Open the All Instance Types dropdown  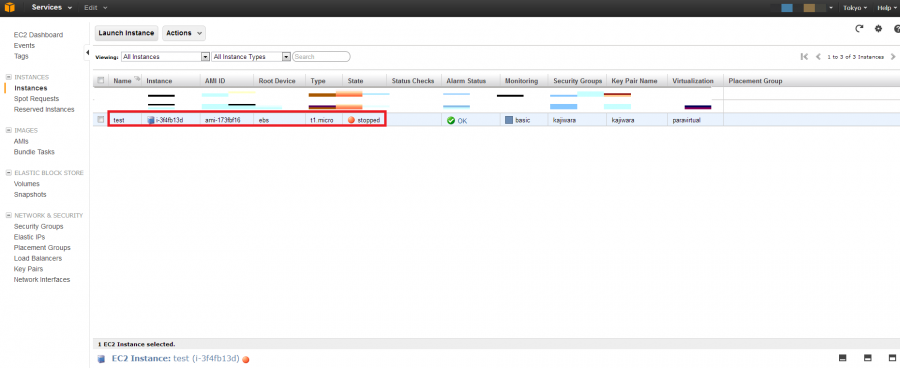pos(251,57)
